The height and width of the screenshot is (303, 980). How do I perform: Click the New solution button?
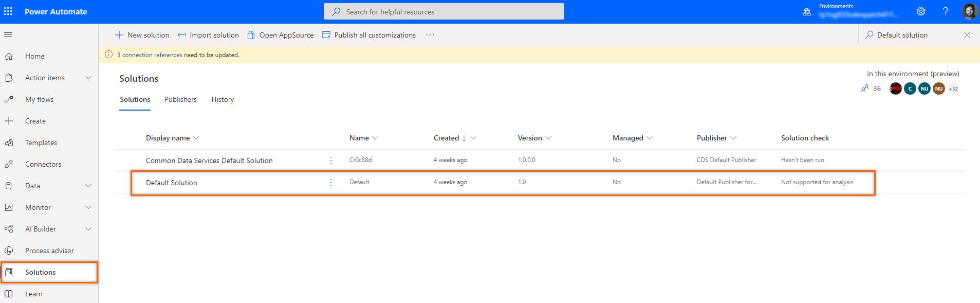click(x=142, y=35)
